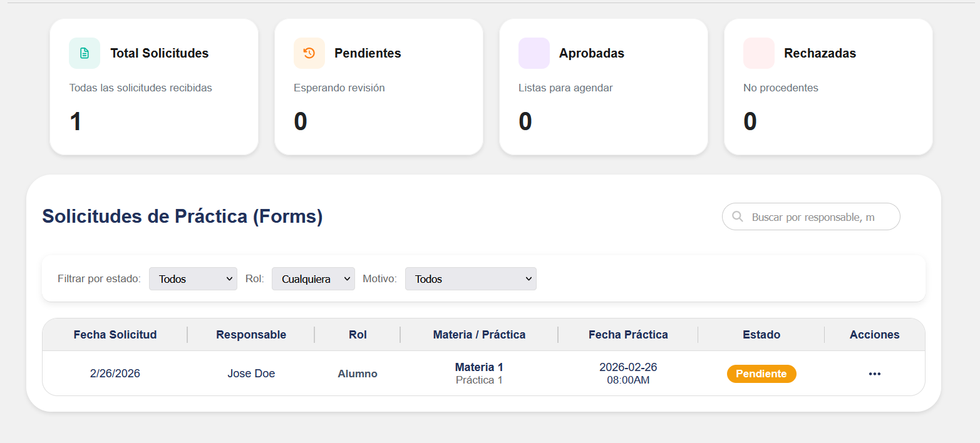Screen dimensions: 980x443
Task: Open the Motivo dropdown
Action: (x=470, y=278)
